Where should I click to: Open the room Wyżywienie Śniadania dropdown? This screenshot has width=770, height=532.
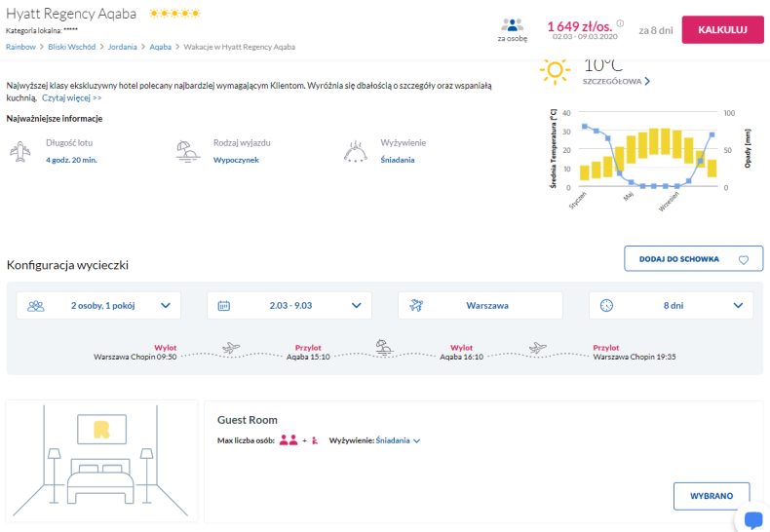click(x=398, y=440)
